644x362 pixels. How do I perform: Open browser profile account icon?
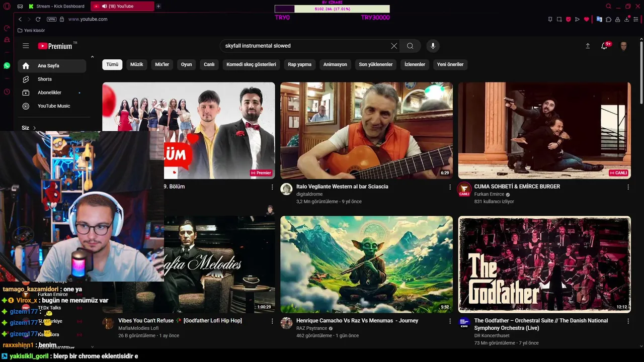pyautogui.click(x=617, y=19)
